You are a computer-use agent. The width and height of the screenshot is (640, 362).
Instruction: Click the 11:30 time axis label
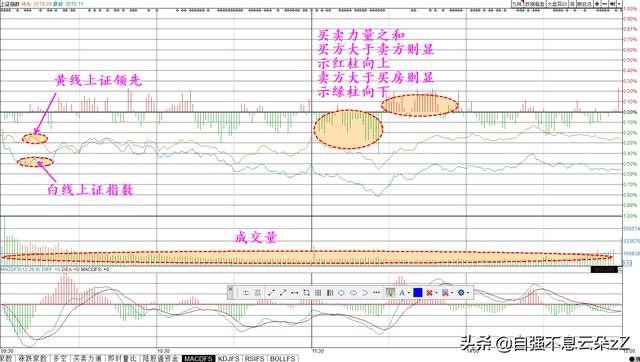click(x=318, y=351)
